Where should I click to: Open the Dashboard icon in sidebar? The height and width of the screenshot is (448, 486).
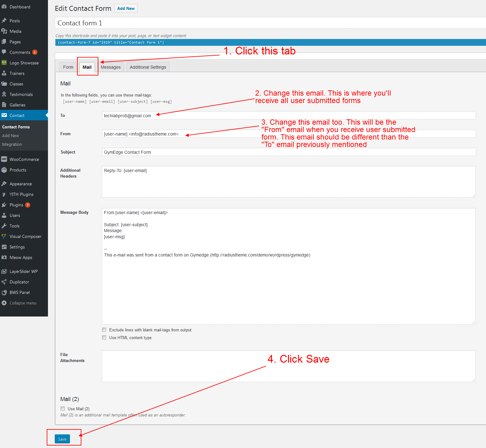[x=4, y=6]
